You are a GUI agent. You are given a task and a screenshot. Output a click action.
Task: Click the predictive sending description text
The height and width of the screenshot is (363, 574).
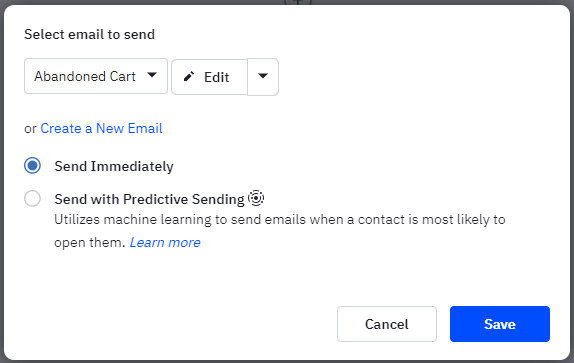(280, 231)
